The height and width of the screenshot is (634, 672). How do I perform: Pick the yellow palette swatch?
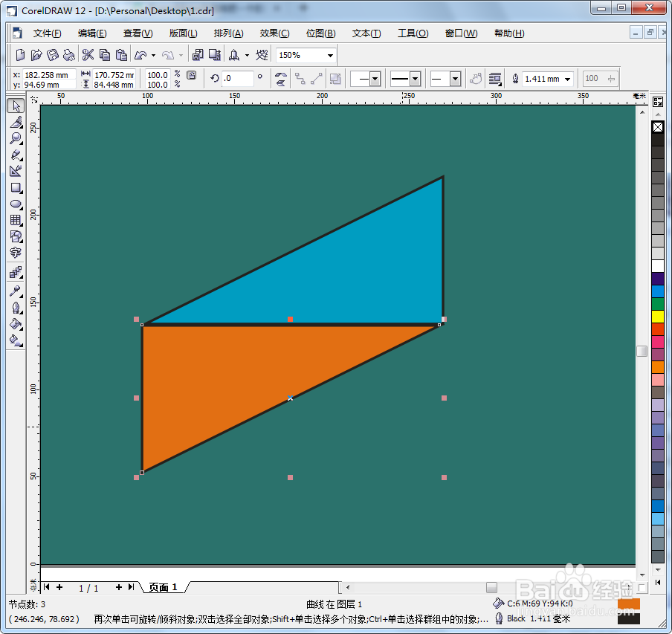pyautogui.click(x=658, y=317)
